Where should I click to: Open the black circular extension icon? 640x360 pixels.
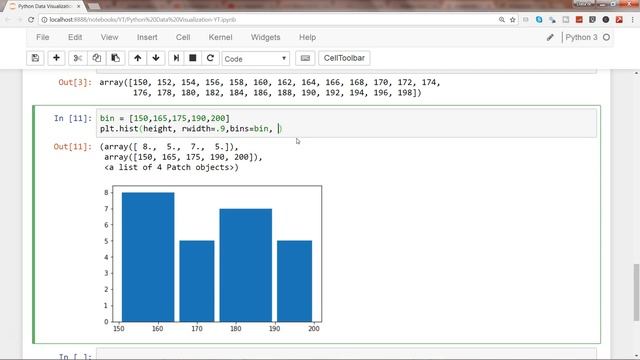606,20
